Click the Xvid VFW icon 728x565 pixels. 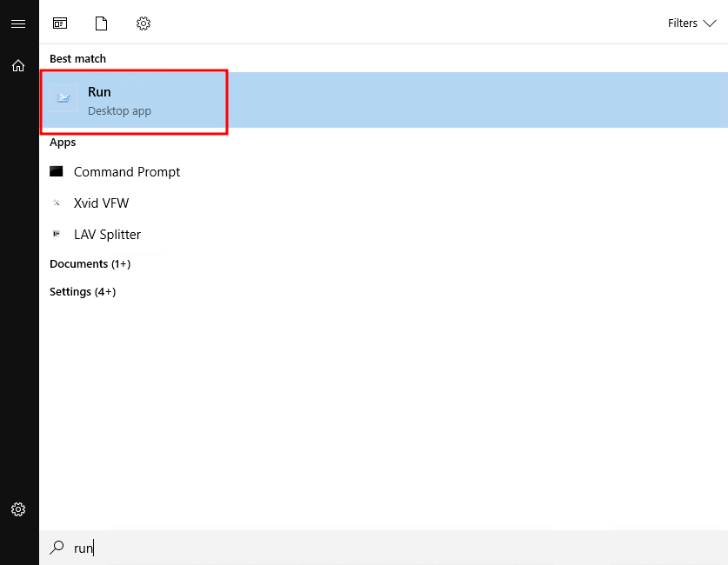click(x=57, y=203)
